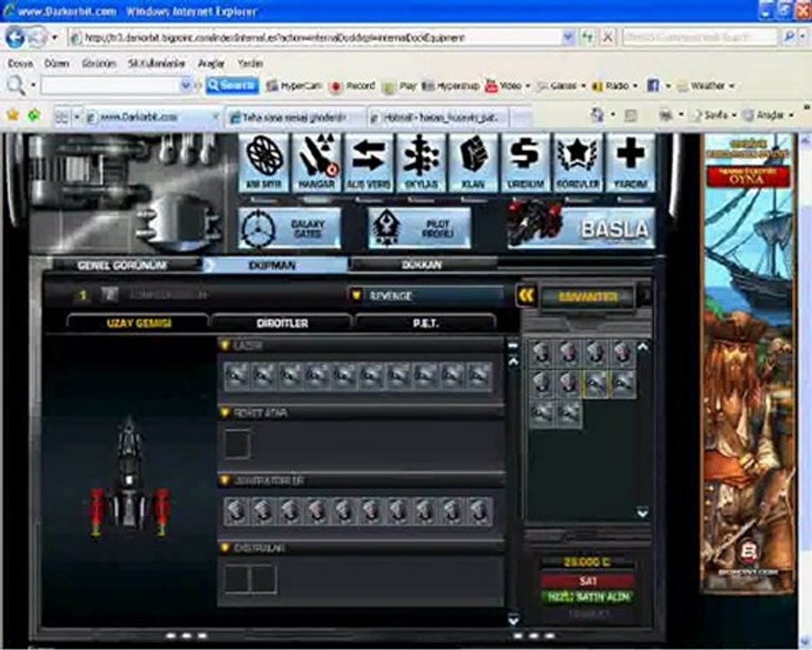
Task: Click OYNA on the pirate ad
Action: click(x=748, y=179)
